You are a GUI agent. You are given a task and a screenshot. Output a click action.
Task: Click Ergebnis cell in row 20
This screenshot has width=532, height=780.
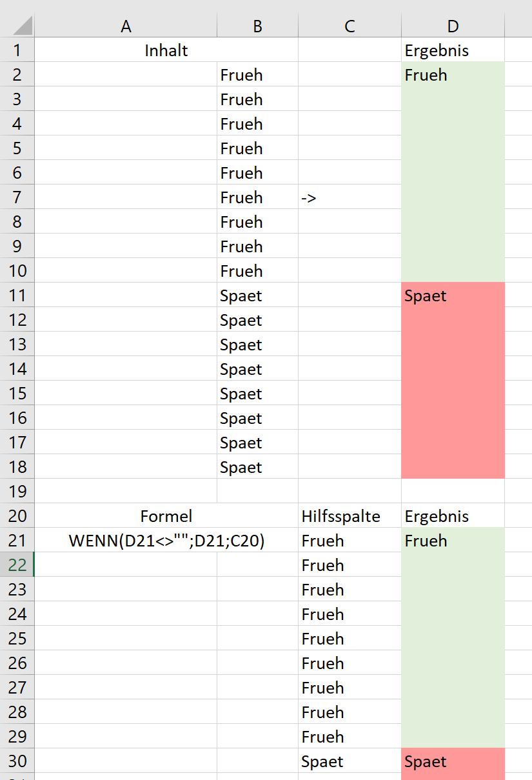click(453, 516)
